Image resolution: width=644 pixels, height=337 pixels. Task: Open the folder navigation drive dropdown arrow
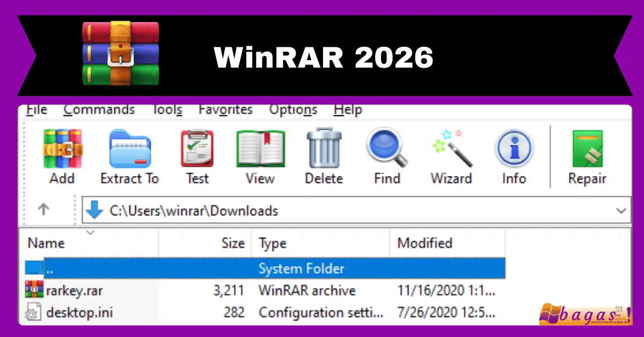pos(93,210)
